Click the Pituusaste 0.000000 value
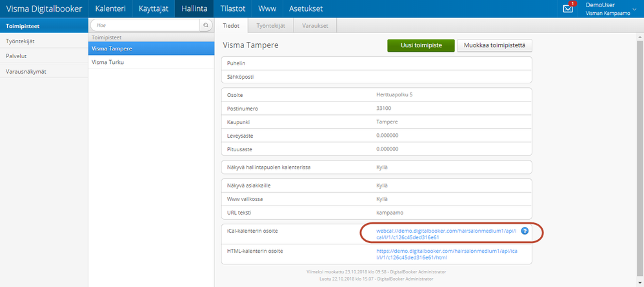Image resolution: width=644 pixels, height=287 pixels. (x=387, y=149)
